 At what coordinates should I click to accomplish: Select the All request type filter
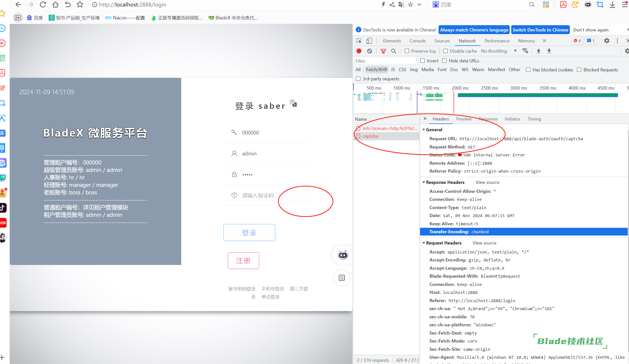coord(358,70)
